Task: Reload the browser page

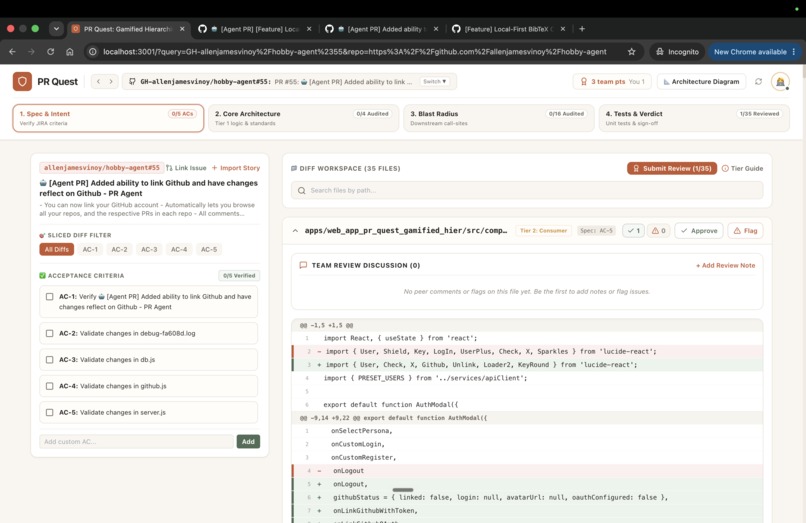Action: pyautogui.click(x=50, y=51)
